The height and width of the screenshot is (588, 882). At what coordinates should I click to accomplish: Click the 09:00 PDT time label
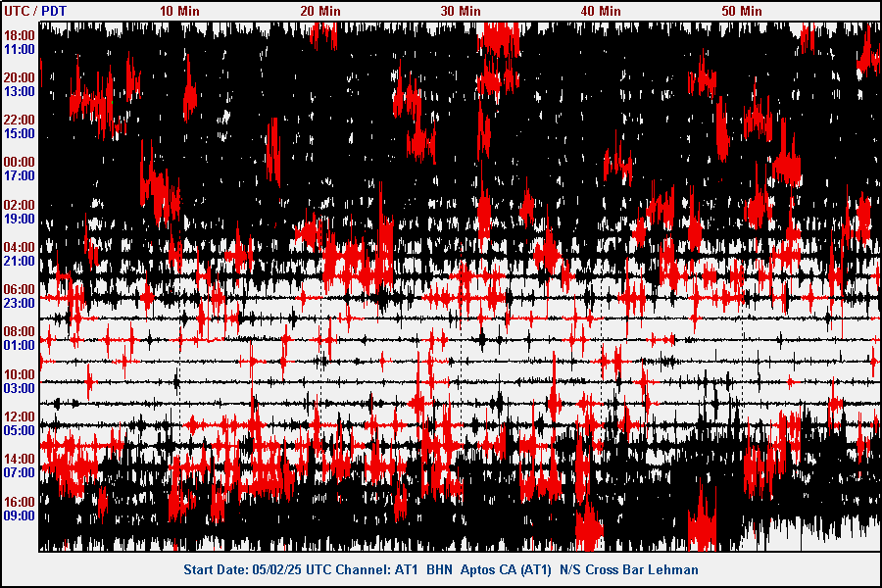click(20, 516)
